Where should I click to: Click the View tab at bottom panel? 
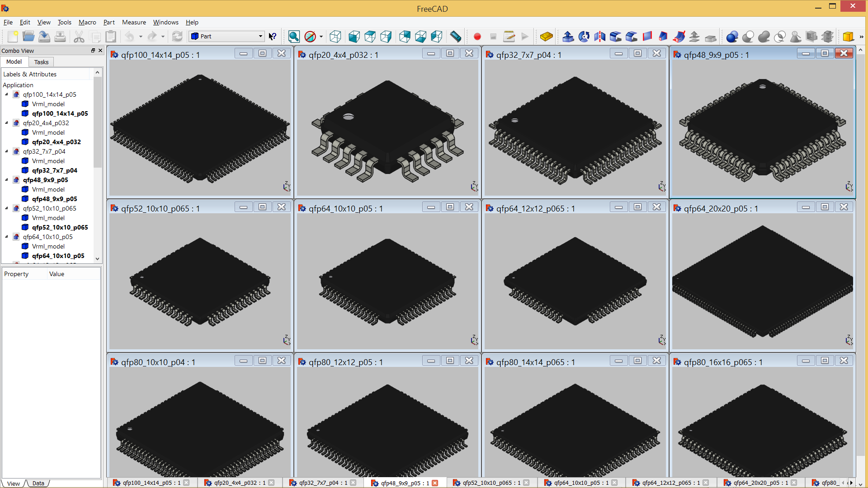coord(13,481)
